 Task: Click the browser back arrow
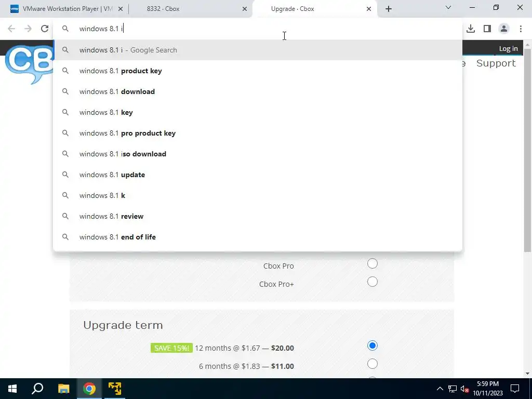(x=11, y=29)
